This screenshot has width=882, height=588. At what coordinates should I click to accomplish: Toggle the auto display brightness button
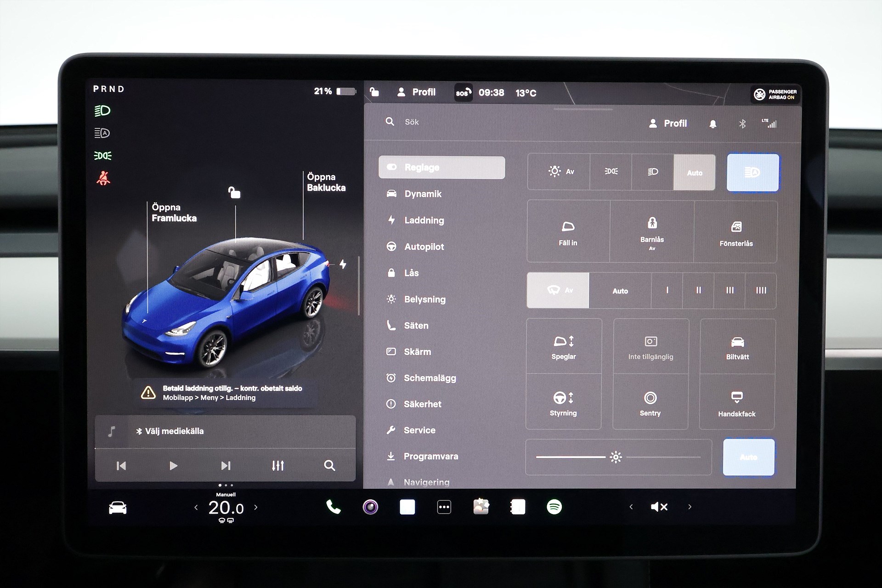point(748,457)
